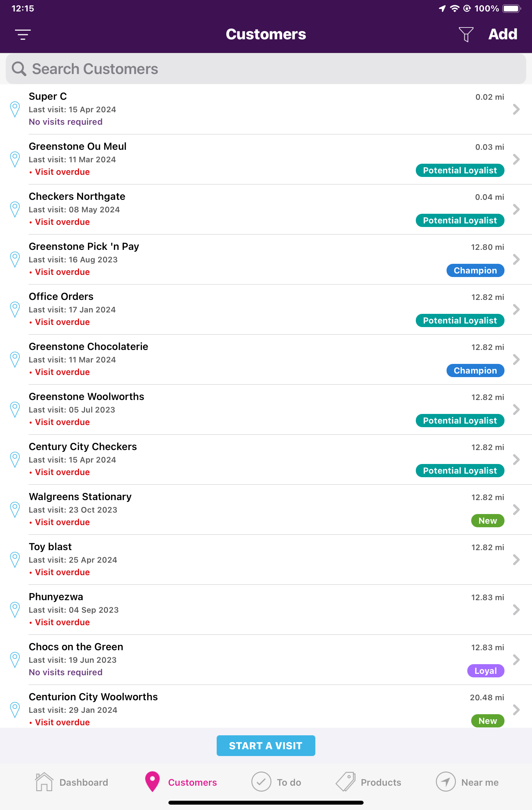Screen dimensions: 532x810
Task: Tap Add to create a customer
Action: point(503,34)
